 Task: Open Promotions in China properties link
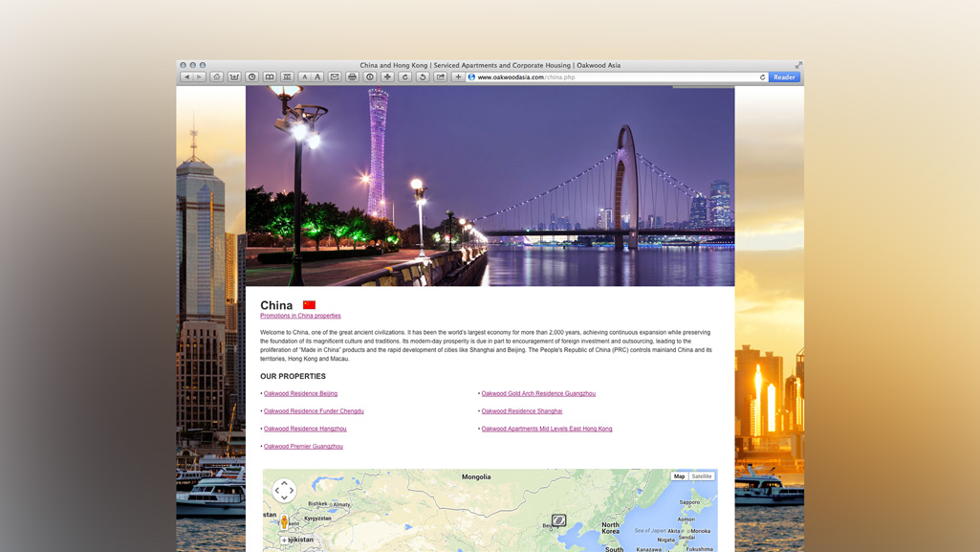coord(300,316)
